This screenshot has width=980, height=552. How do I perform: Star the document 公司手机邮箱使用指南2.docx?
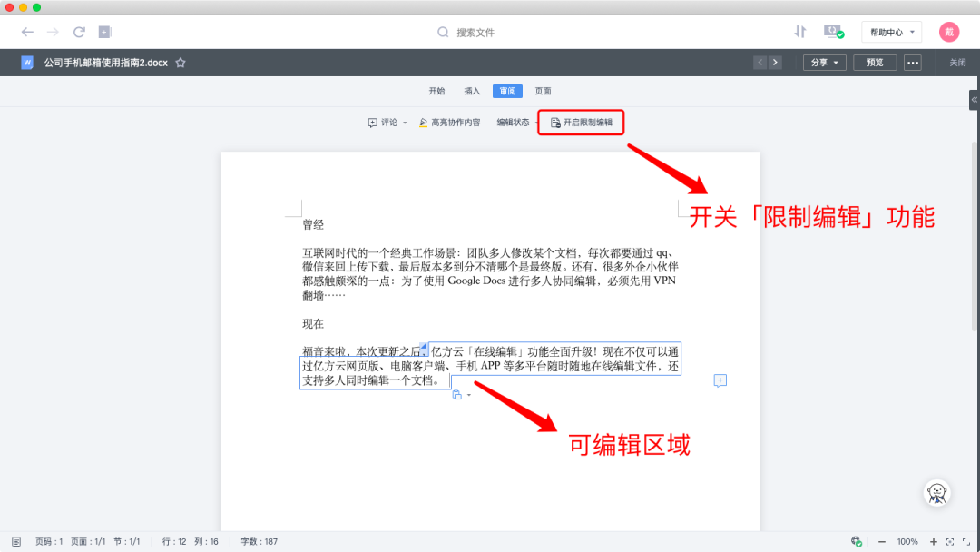click(x=181, y=63)
